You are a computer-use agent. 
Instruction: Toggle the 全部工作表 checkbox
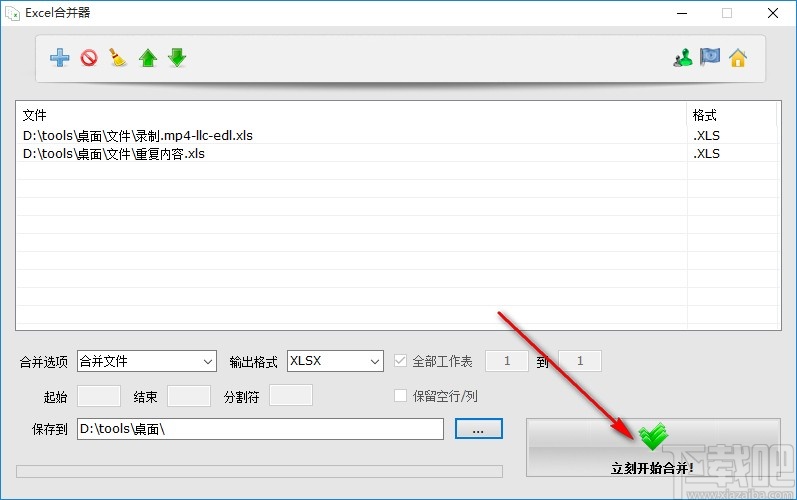point(401,361)
